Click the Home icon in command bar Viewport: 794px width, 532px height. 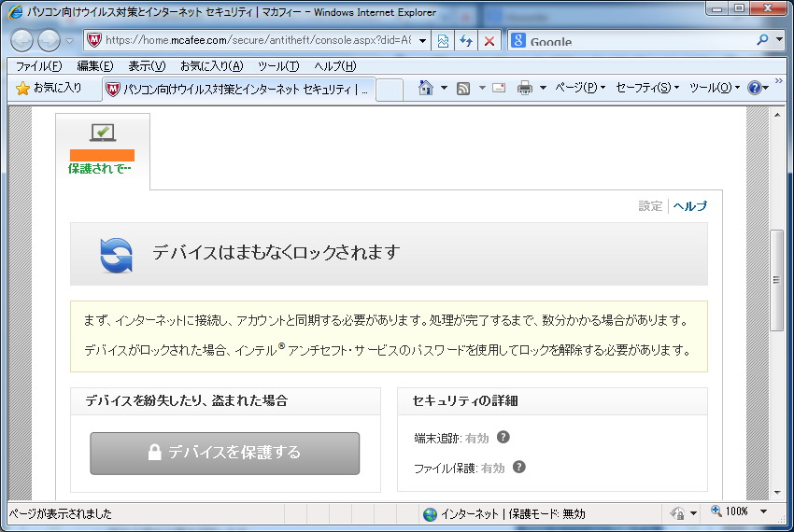pos(426,88)
